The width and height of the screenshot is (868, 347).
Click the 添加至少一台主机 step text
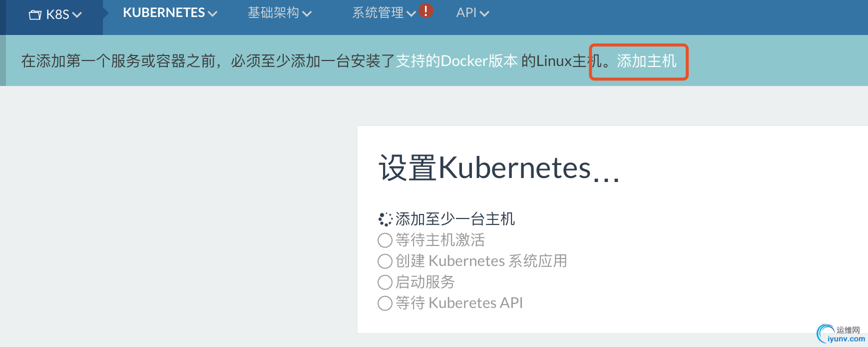coord(455,219)
